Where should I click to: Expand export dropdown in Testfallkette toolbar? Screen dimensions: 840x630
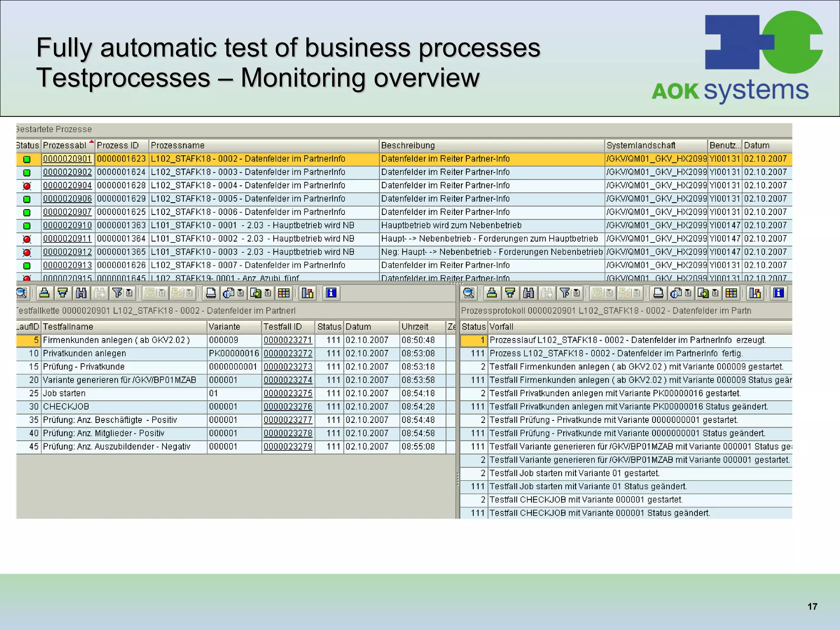268,293
